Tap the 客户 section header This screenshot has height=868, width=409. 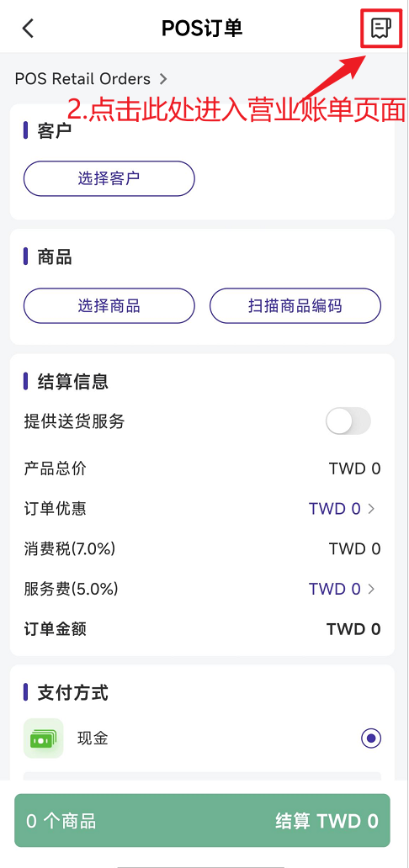click(55, 130)
